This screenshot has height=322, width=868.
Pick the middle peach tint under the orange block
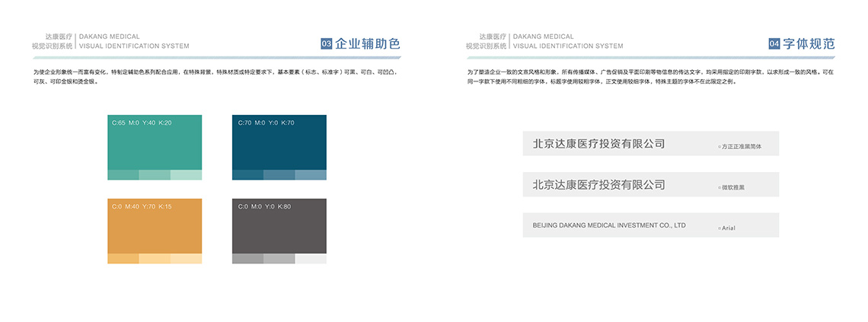pos(155,258)
